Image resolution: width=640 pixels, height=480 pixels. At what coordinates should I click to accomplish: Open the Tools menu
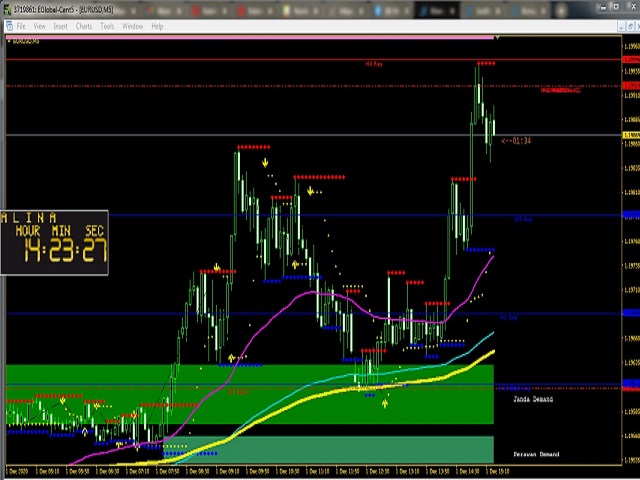(107, 27)
